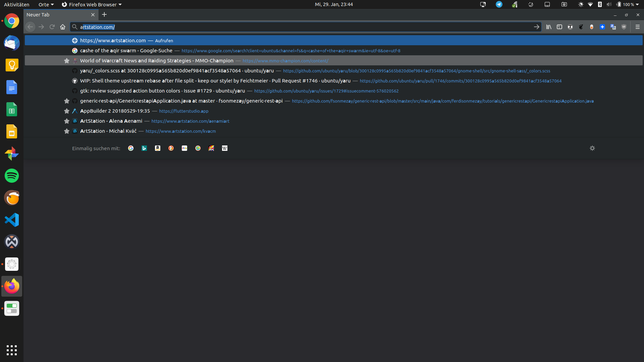Open Firefox hamburger menu
Viewport: 644px width, 362px height.
click(638, 27)
